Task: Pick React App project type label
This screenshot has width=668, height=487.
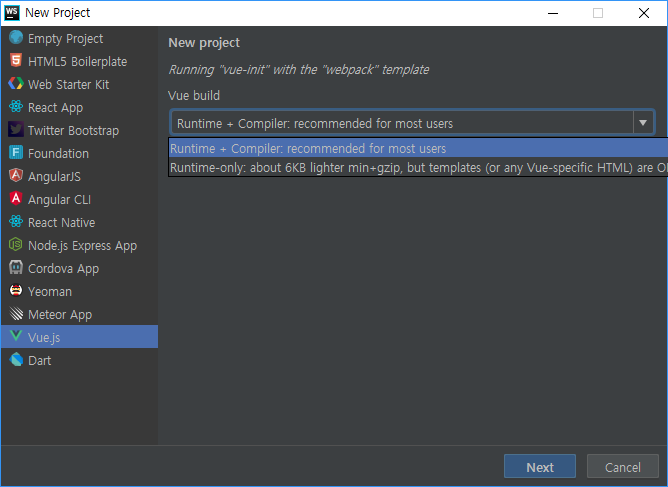Action: click(55, 108)
